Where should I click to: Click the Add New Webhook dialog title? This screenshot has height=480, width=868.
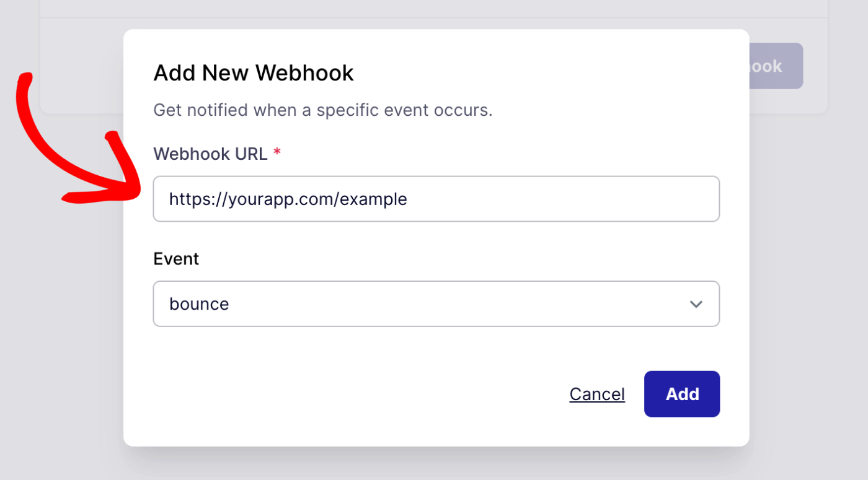[253, 72]
